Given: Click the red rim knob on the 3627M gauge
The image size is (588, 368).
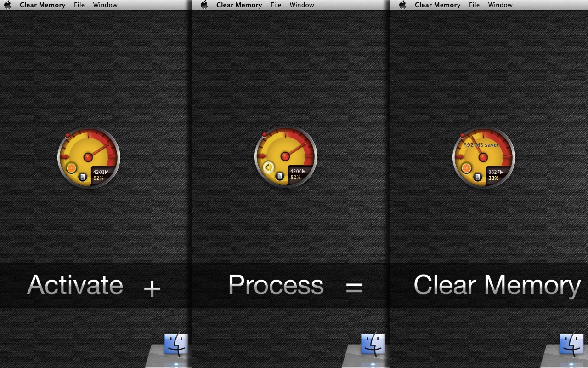Looking at the screenshot, I should tap(463, 136).
